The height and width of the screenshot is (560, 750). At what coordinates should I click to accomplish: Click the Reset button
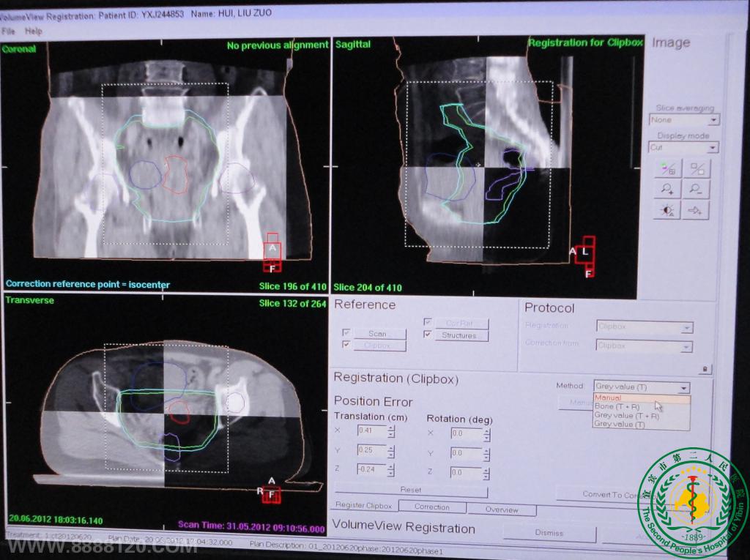[x=411, y=490]
